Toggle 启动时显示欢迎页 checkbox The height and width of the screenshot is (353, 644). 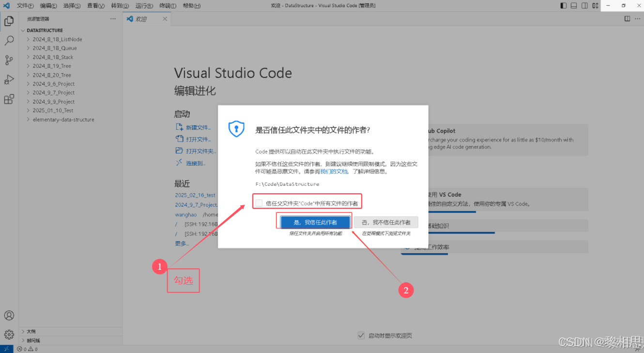click(361, 335)
